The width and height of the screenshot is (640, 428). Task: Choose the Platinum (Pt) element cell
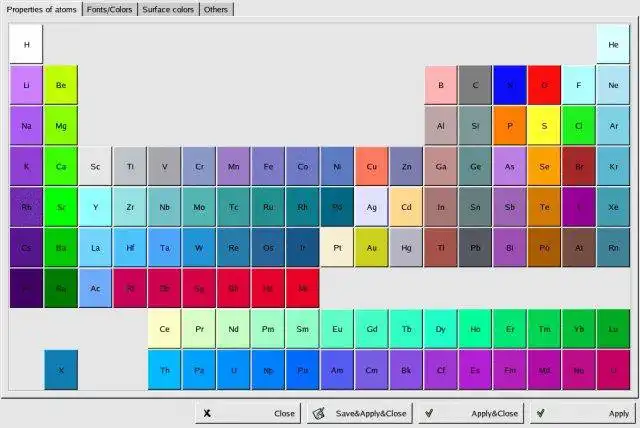click(x=337, y=248)
